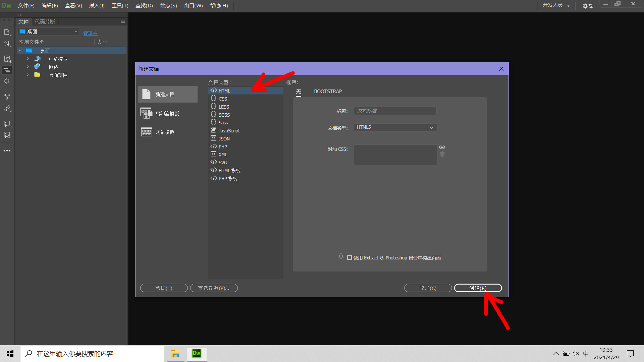Open the 站点(S) menu
The height and width of the screenshot is (362, 644).
(x=168, y=6)
